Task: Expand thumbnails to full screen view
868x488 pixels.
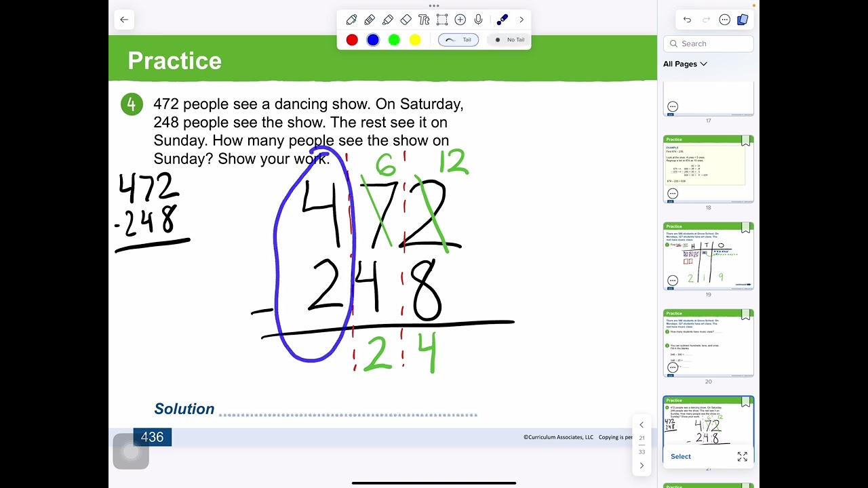Action: point(743,457)
